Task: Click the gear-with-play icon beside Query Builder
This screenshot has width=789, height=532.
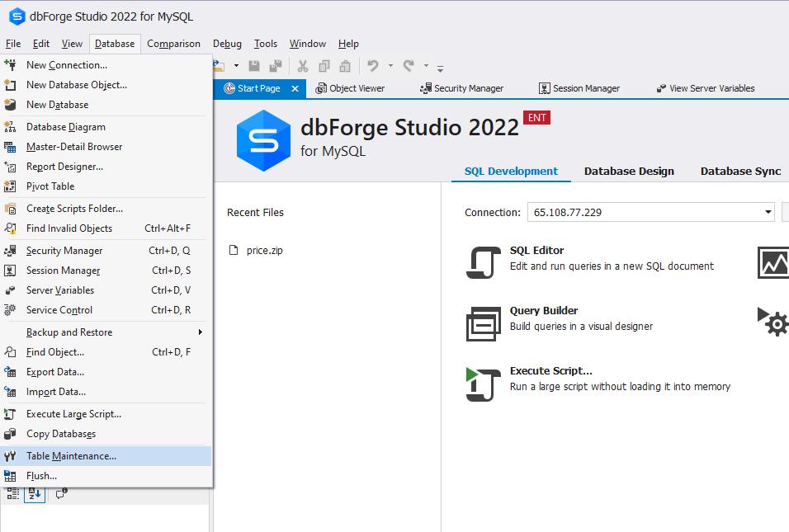Action: tap(772, 322)
